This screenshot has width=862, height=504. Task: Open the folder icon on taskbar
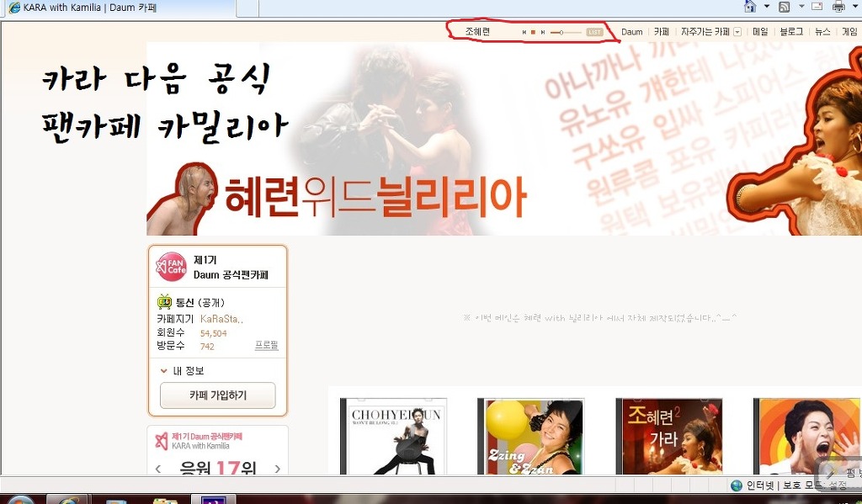[x=164, y=500]
